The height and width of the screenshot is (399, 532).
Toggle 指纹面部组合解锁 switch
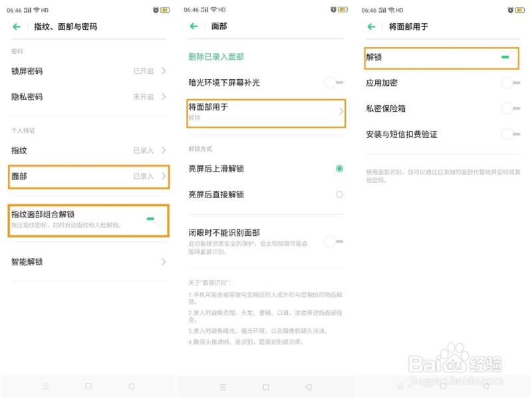(156, 219)
